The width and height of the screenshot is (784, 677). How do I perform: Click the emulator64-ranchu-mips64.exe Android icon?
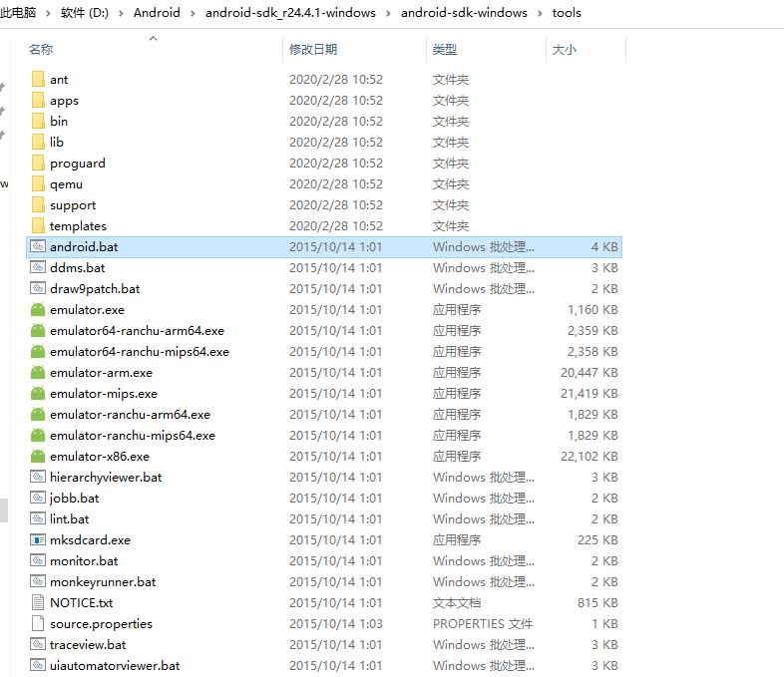pyautogui.click(x=38, y=352)
